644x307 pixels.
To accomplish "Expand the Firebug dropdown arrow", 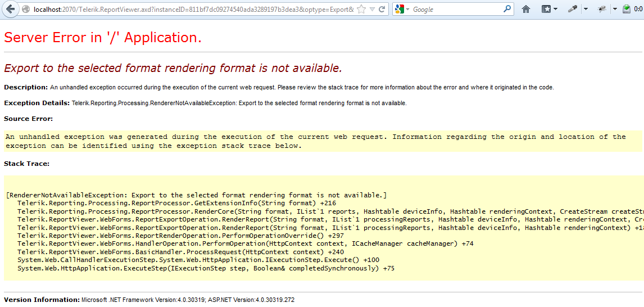I will click(x=615, y=9).
